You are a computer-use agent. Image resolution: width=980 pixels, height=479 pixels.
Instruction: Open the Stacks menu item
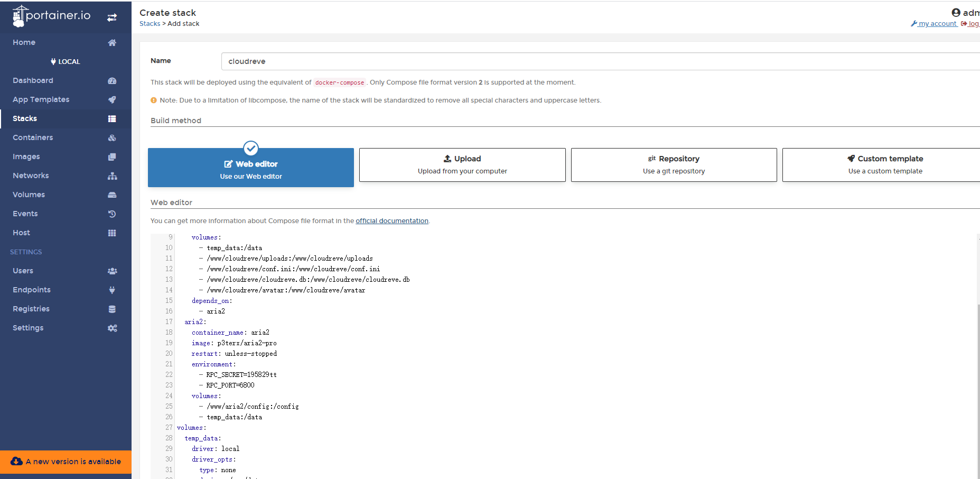point(25,118)
